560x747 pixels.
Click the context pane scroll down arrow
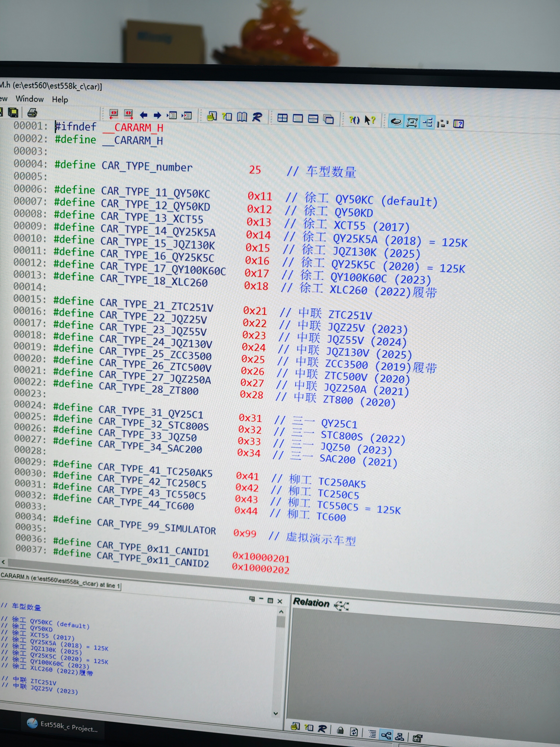tap(276, 714)
